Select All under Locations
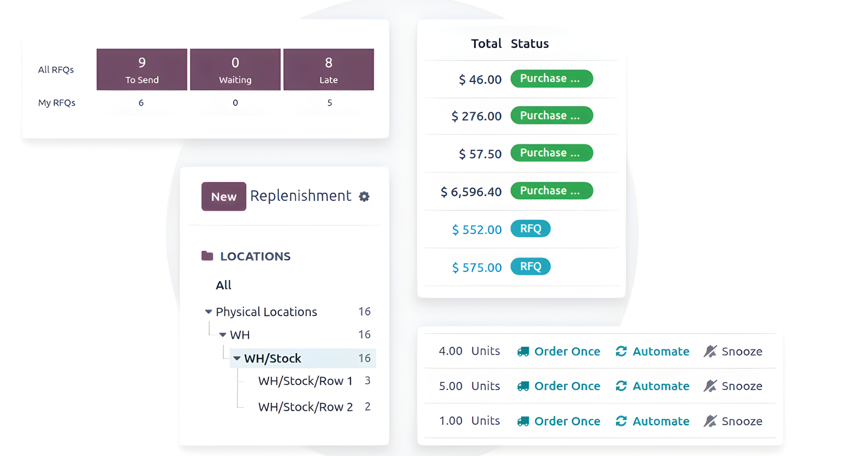Screen dimensions: 868x456 (224, 285)
